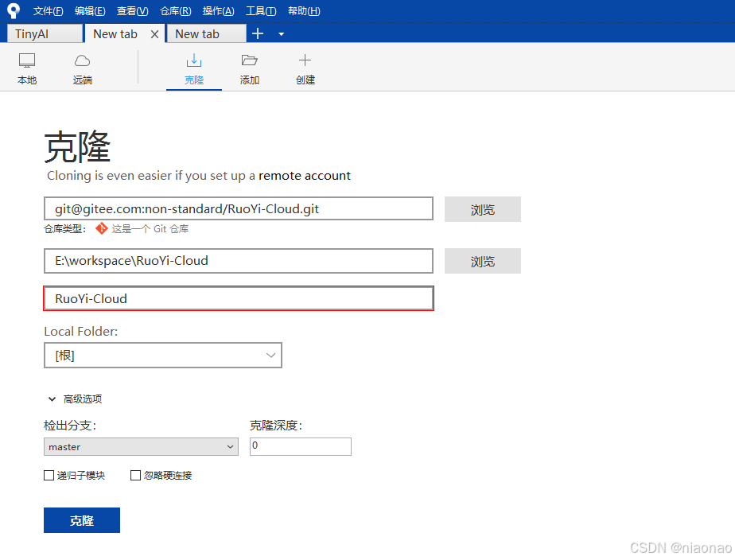The image size is (735, 560).
Task: Open the 查看(V) menu
Action: 133,11
